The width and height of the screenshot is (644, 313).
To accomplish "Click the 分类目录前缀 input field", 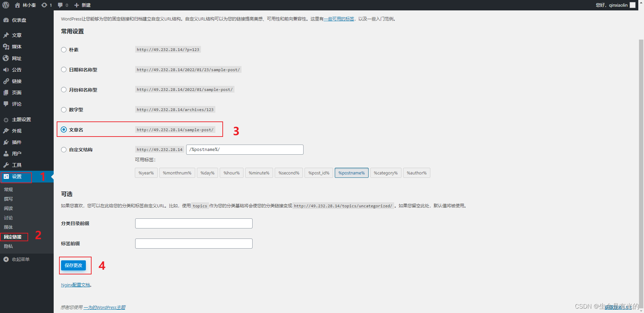I will click(194, 223).
